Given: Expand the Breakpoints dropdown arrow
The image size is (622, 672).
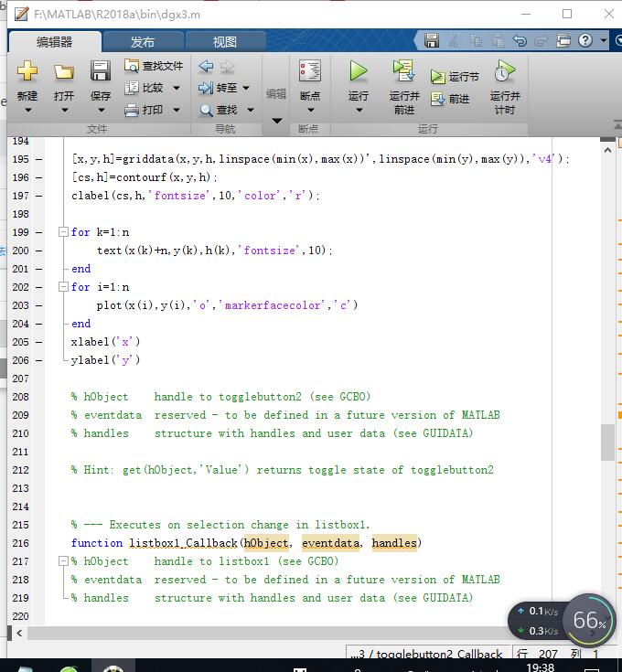Looking at the screenshot, I should (311, 110).
